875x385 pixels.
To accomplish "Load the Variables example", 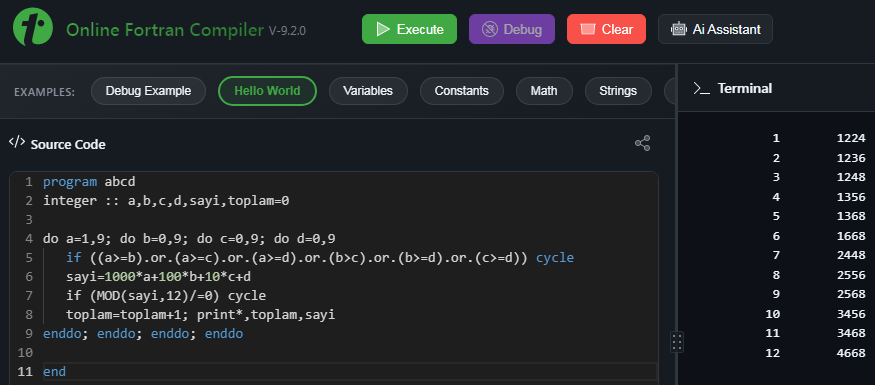I will tap(368, 91).
